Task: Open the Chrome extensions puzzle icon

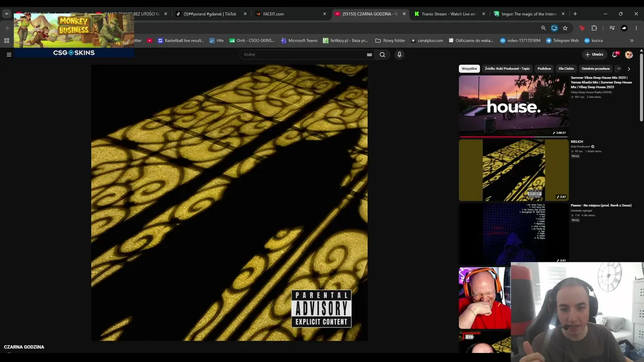Action: tap(594, 28)
